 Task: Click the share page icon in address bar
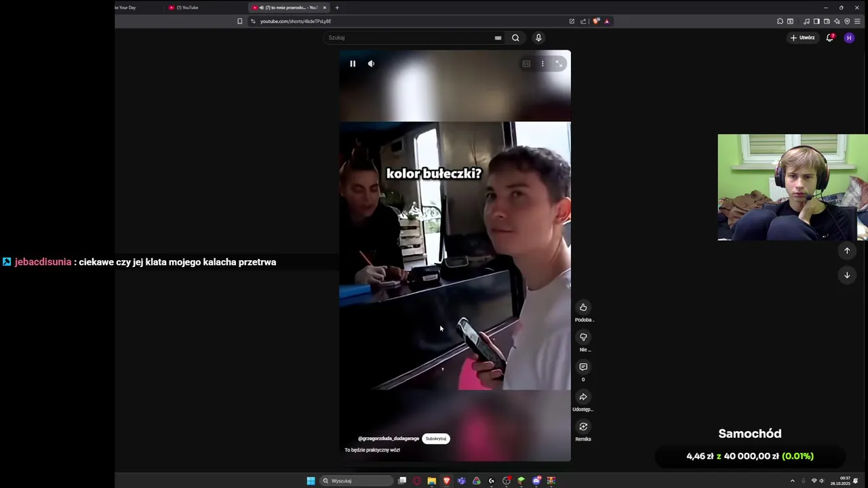[x=583, y=21]
